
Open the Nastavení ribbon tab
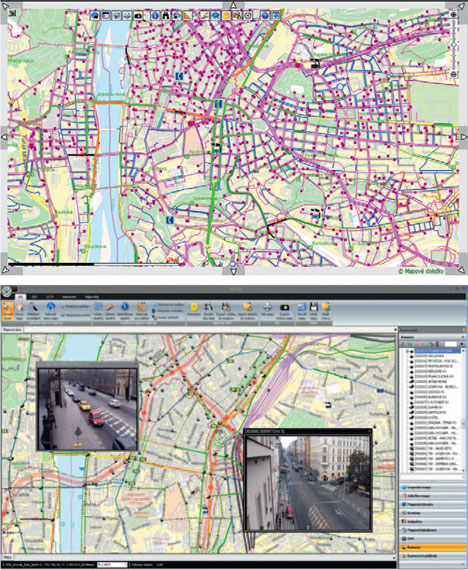pos(68,297)
